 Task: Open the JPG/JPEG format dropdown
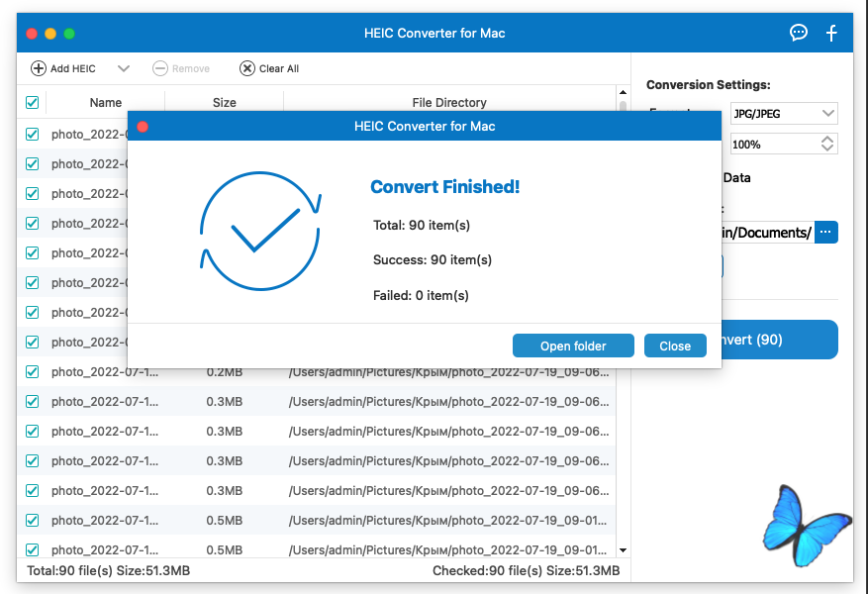point(784,114)
